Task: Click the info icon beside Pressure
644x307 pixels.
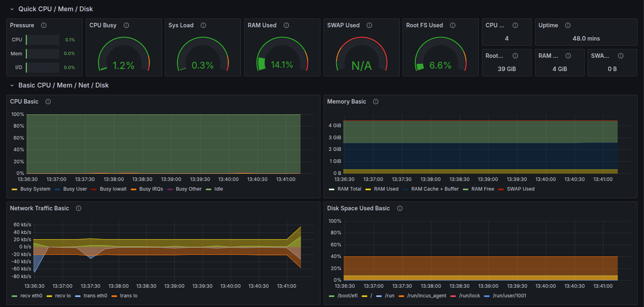Action: tap(44, 25)
